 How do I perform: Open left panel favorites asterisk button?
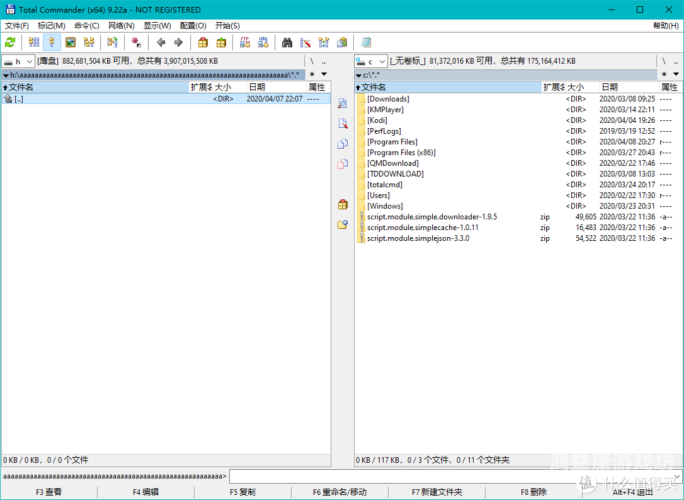click(312, 74)
